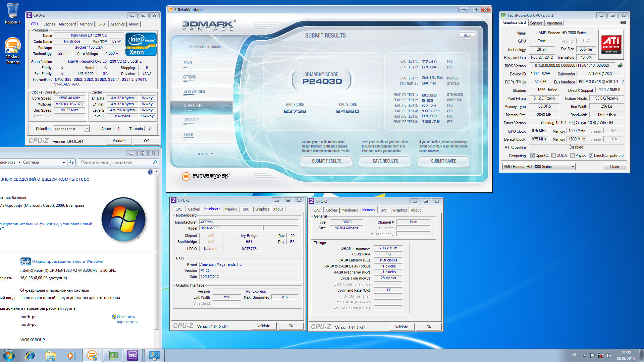Image resolution: width=644 pixels, height=362 pixels.
Task: Click Show Desktop button at taskbar end
Action: (641, 355)
